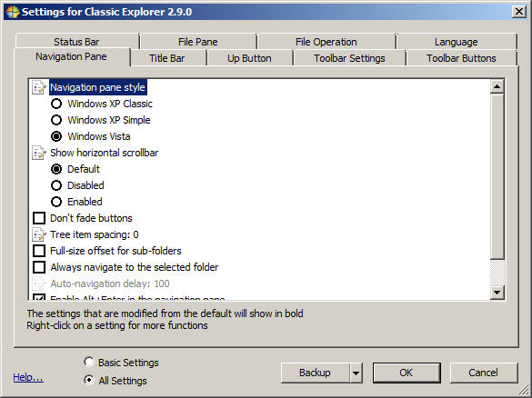Select the Windows XP Simple radio option
Screen dimensions: 532x398
[56, 120]
